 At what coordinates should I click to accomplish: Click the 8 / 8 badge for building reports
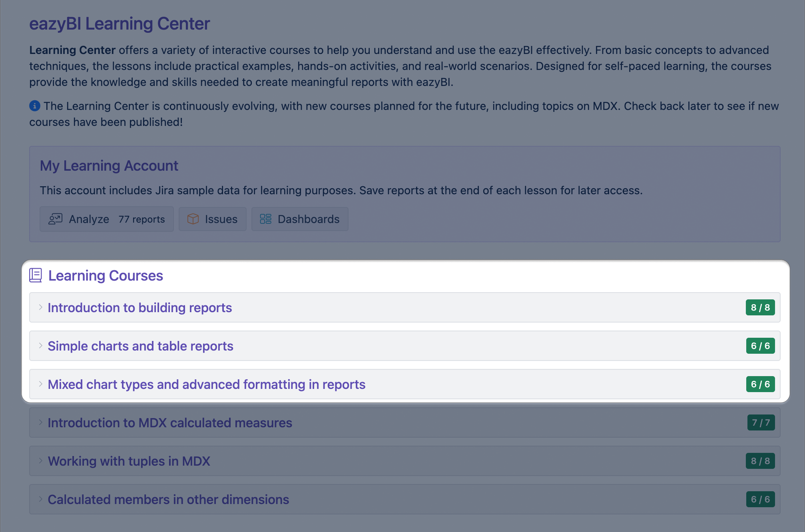(760, 307)
